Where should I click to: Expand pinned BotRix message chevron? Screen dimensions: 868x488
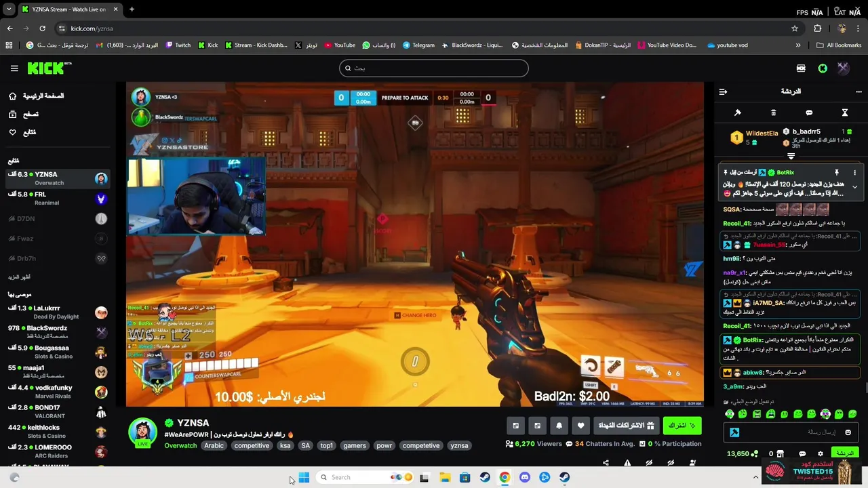pyautogui.click(x=854, y=187)
